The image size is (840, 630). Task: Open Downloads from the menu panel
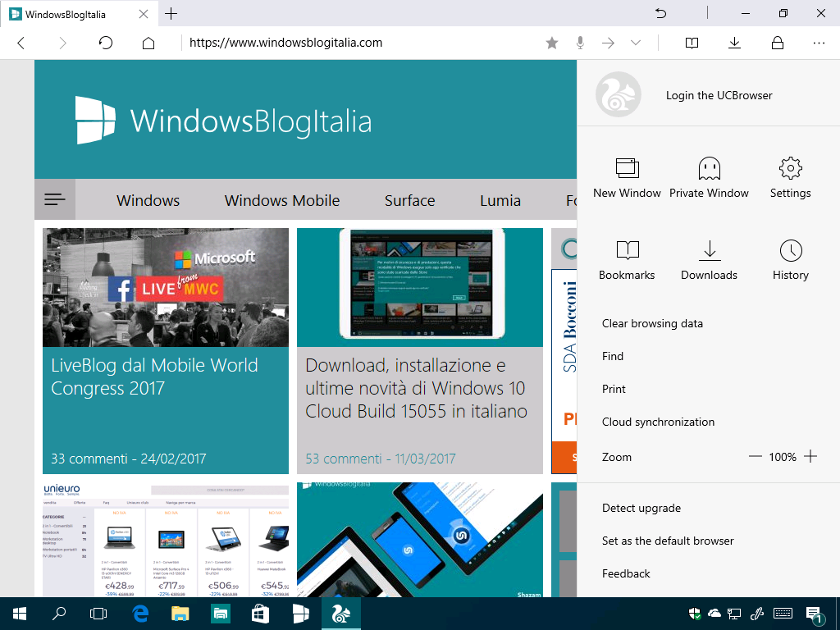pyautogui.click(x=709, y=260)
